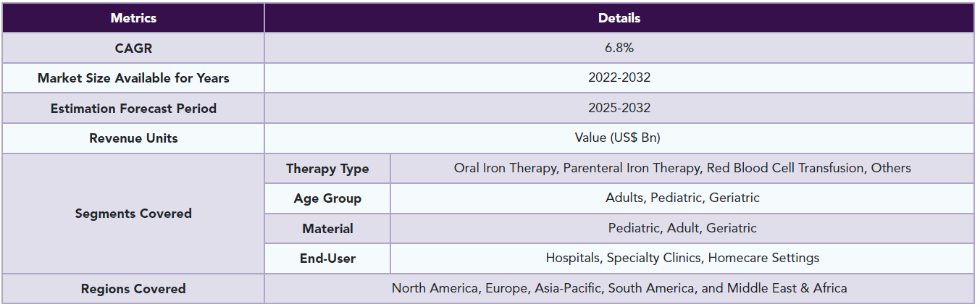Click the Adults, Pediatric, Geriatric cell
This screenshot has width=980, height=307.
tap(682, 198)
